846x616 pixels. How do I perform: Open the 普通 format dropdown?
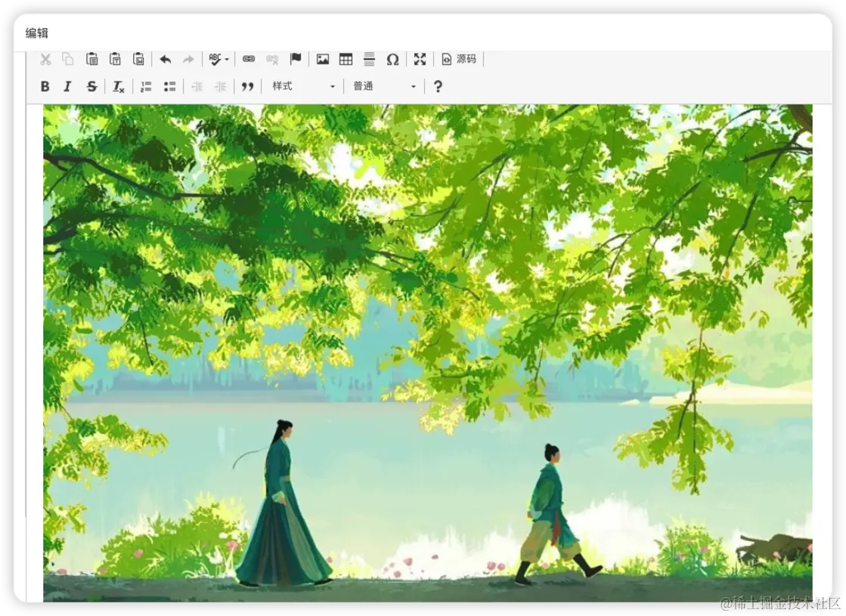click(384, 86)
